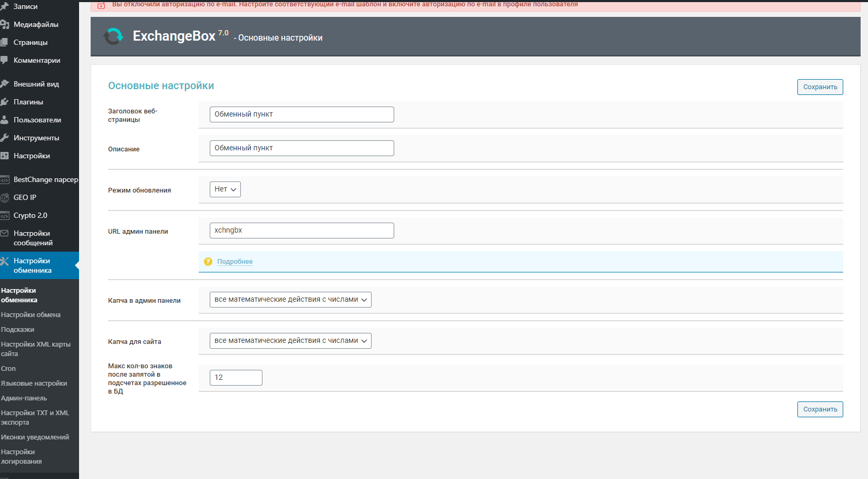Expand the update mode dropdown
Image resolution: width=868 pixels, height=479 pixels.
225,189
